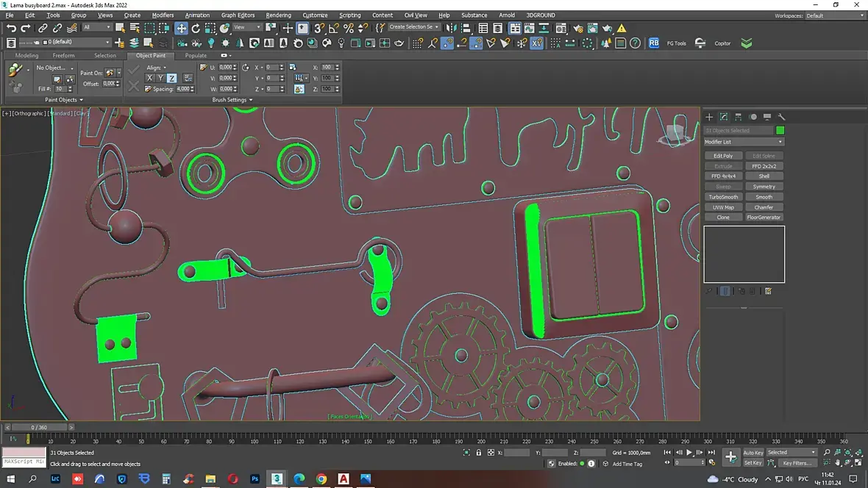Click the Key Filters button
Image resolution: width=868 pixels, height=488 pixels.
tap(796, 463)
